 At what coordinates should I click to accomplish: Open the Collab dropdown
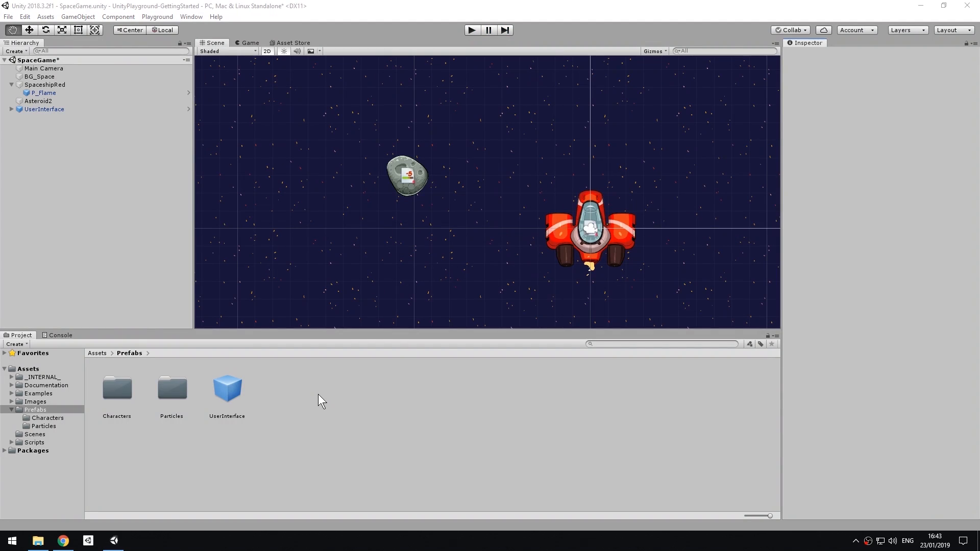(x=791, y=30)
